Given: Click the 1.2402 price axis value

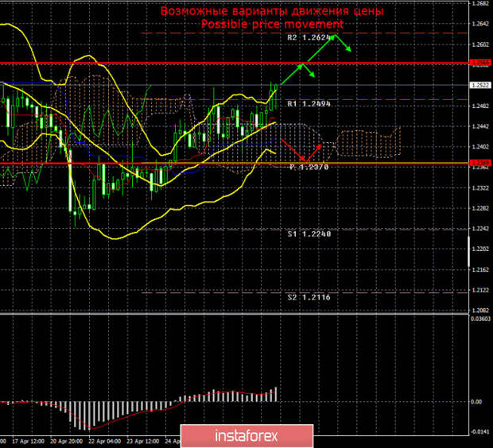Looking at the screenshot, I should pyautogui.click(x=480, y=147).
